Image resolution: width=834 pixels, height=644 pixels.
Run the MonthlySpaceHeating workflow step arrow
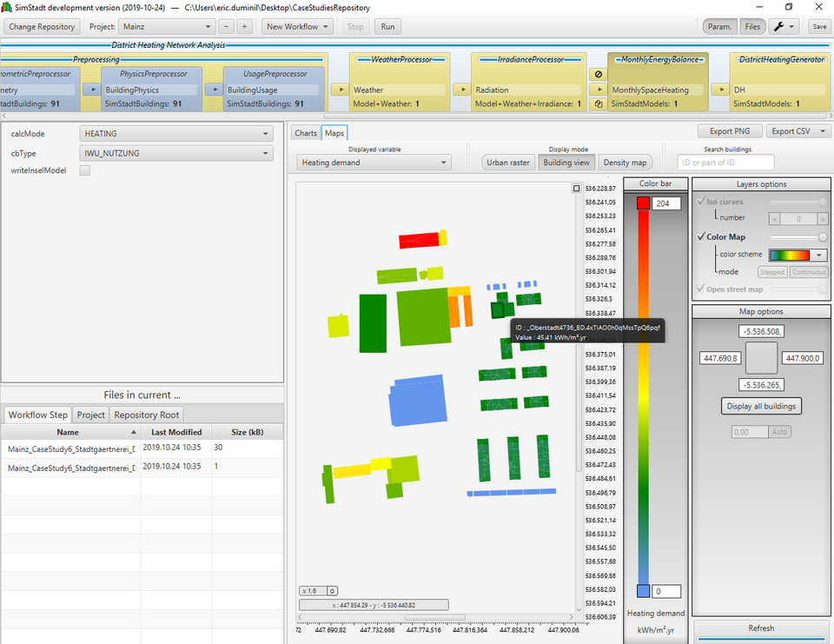(x=599, y=89)
